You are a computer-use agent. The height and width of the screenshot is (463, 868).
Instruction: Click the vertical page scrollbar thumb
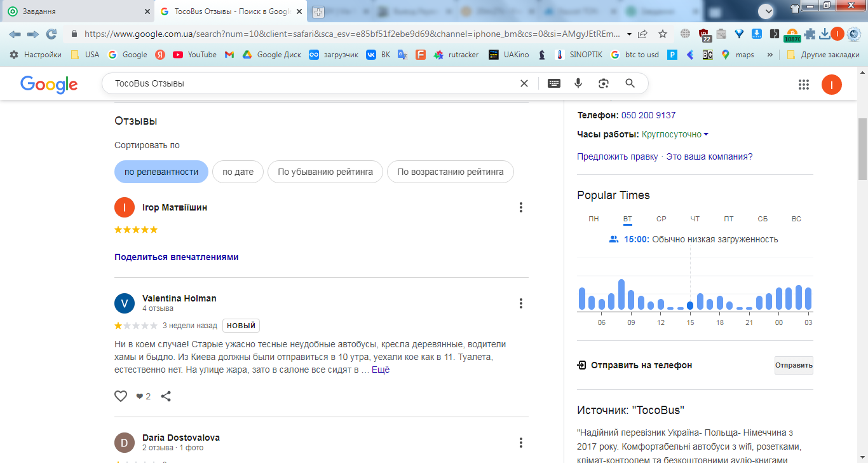pyautogui.click(x=862, y=148)
